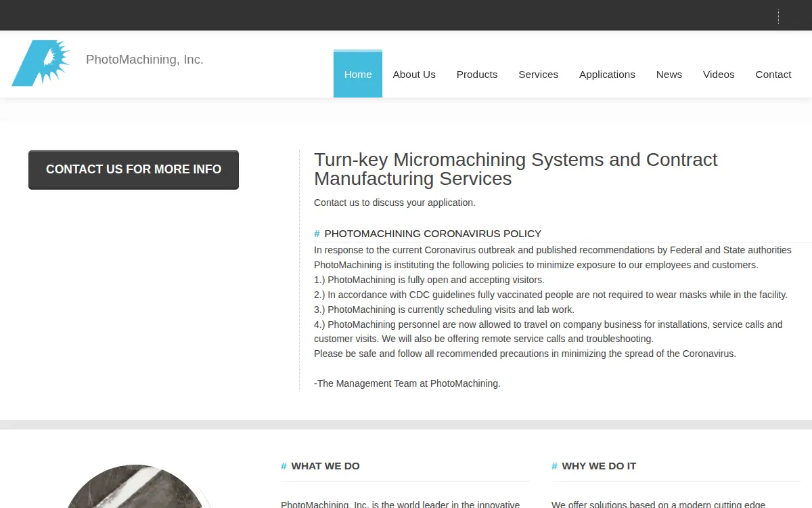Click the PhotoMachining blue logo icon
The image size is (812, 508).
click(41, 63)
